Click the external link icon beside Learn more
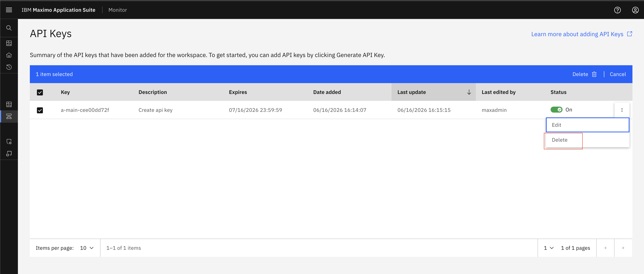Viewport: 644px width, 274px height. point(629,34)
